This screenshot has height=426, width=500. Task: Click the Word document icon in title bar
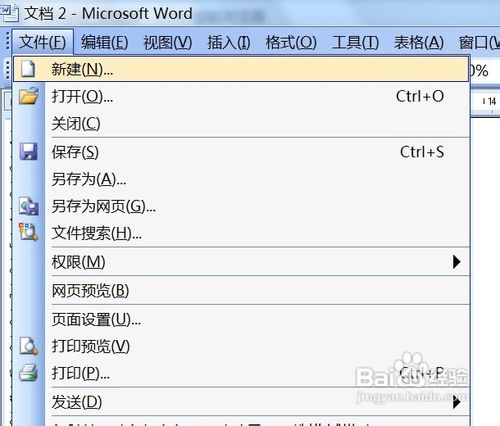(10, 13)
